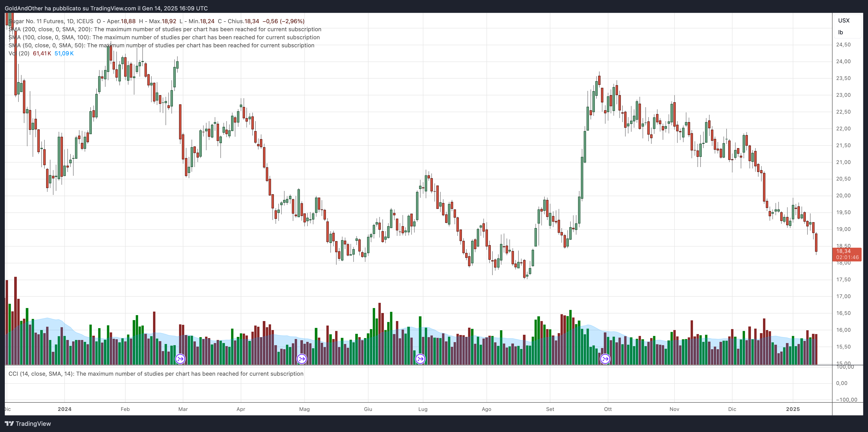Click the lb unit label under USX
The width and height of the screenshot is (868, 432).
point(840,32)
